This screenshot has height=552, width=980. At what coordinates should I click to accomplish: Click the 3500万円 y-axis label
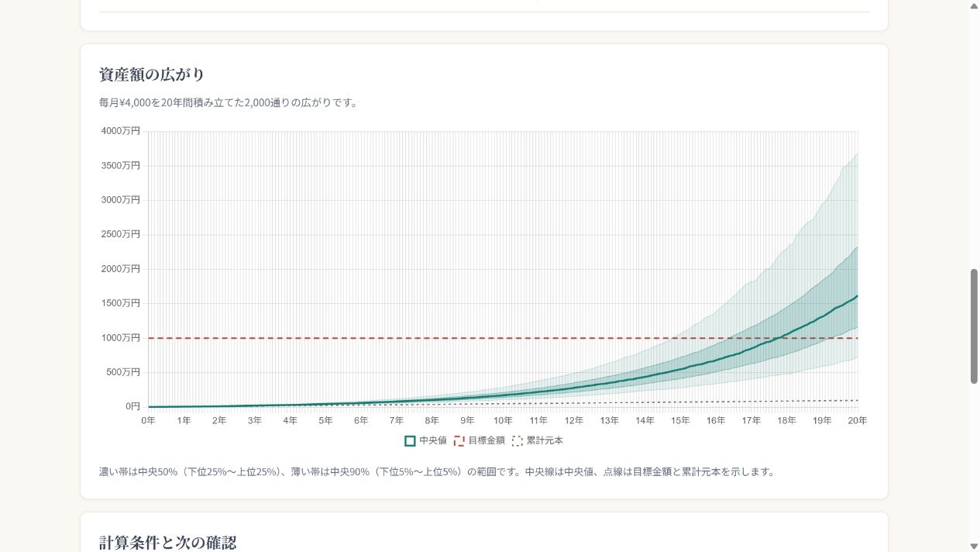pyautogui.click(x=121, y=165)
